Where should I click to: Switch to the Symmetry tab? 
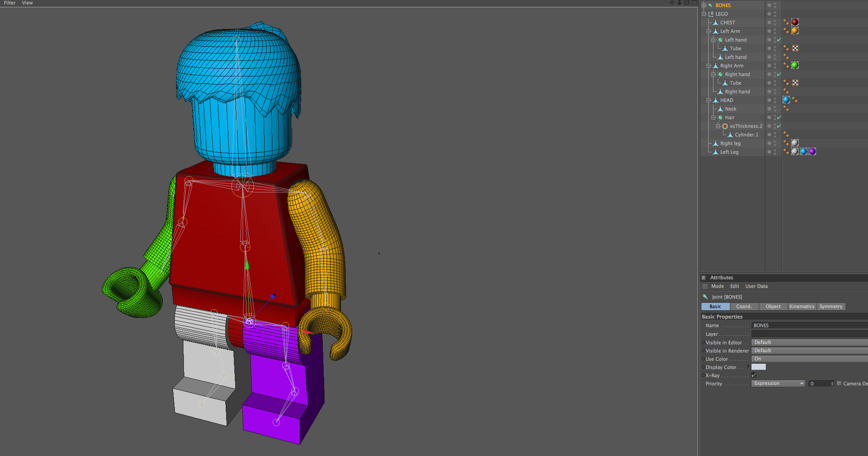(x=831, y=307)
